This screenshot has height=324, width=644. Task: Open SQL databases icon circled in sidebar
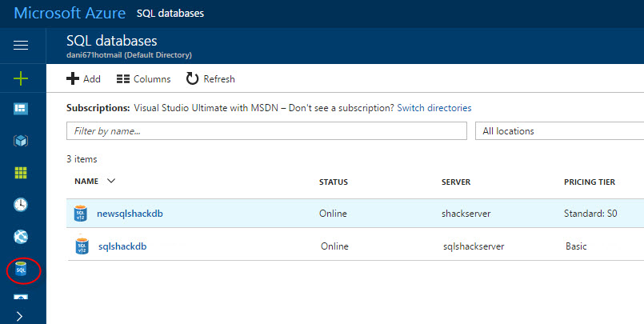(x=22, y=270)
